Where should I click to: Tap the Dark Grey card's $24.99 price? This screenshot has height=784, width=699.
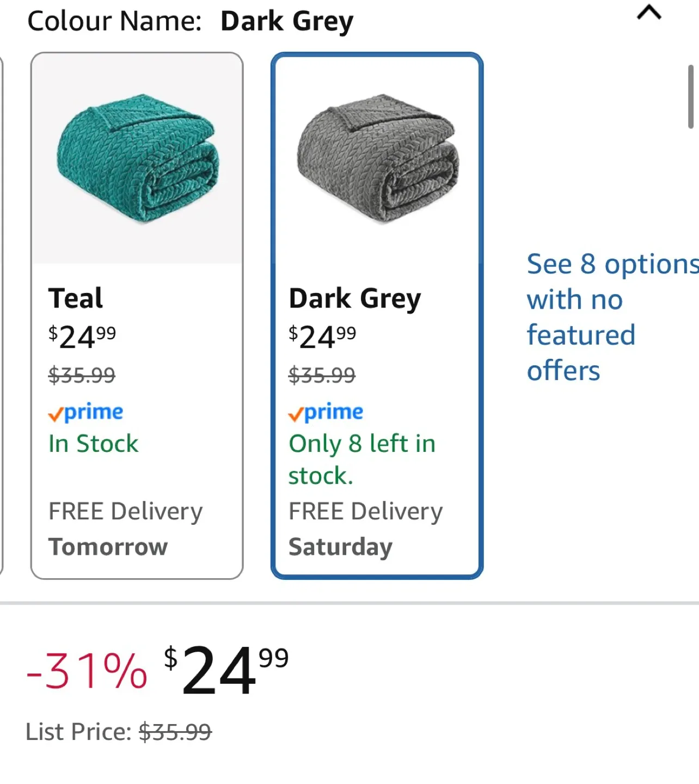pyautogui.click(x=322, y=336)
